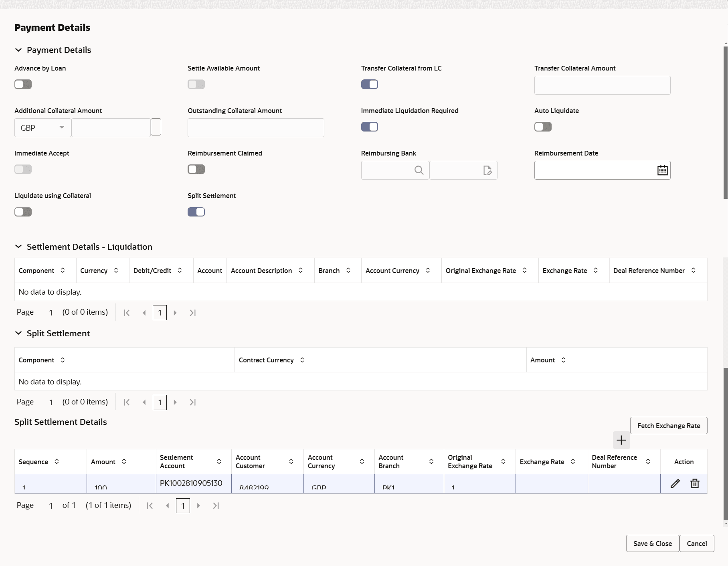Click the Fetch Exchange Rate button
728x566 pixels.
(x=669, y=425)
